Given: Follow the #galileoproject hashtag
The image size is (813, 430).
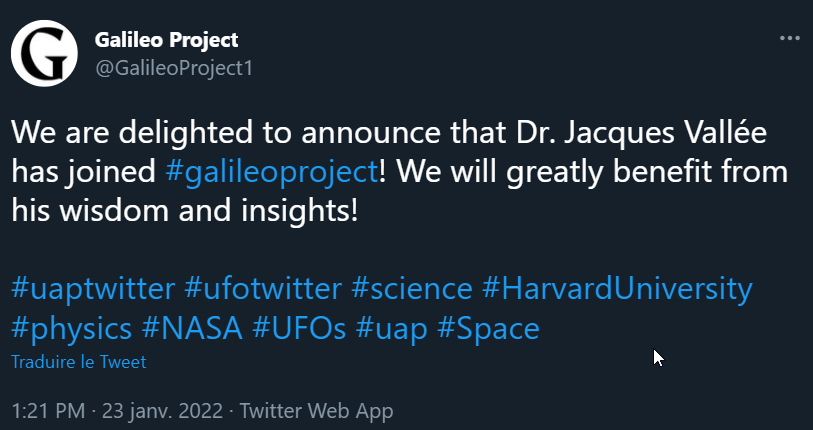Looking at the screenshot, I should pyautogui.click(x=272, y=173).
